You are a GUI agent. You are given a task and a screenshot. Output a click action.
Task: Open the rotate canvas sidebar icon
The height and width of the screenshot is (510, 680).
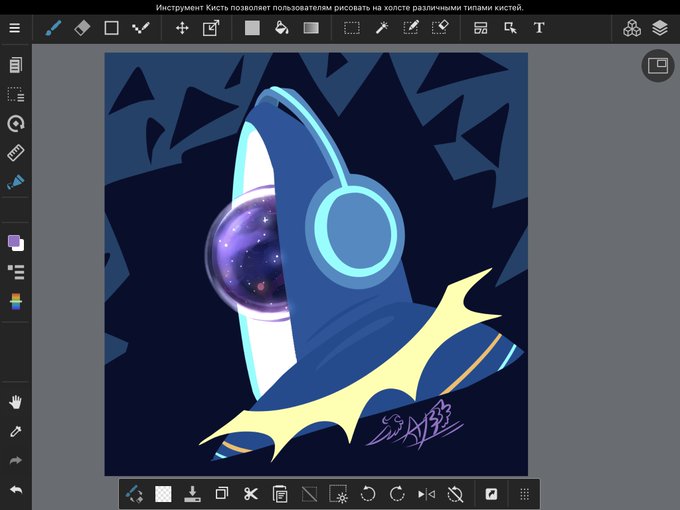click(16, 124)
